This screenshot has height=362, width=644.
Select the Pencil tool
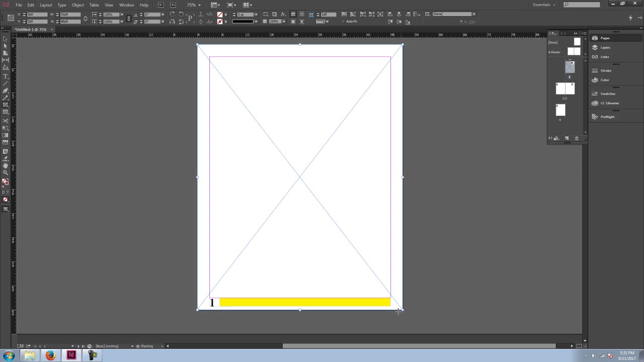pyautogui.click(x=6, y=98)
